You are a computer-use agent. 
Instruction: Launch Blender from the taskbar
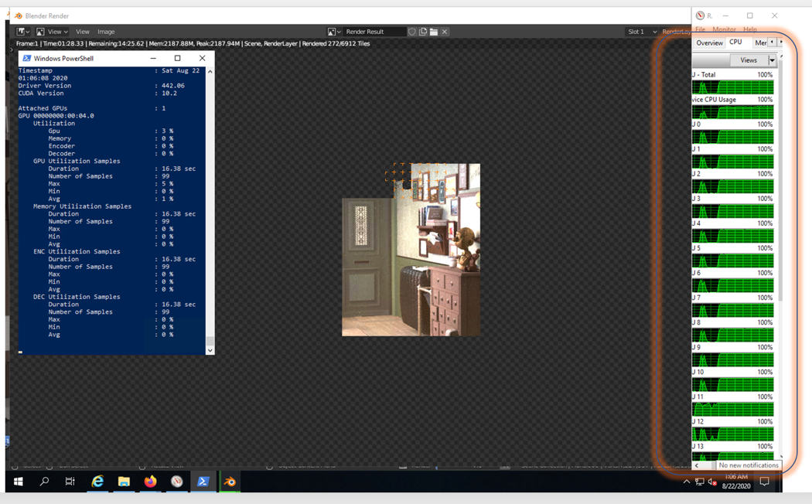230,481
